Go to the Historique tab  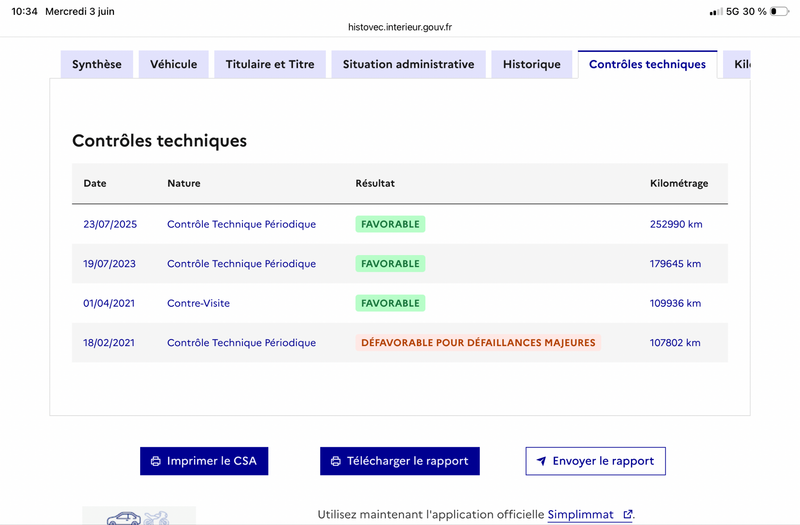[532, 64]
